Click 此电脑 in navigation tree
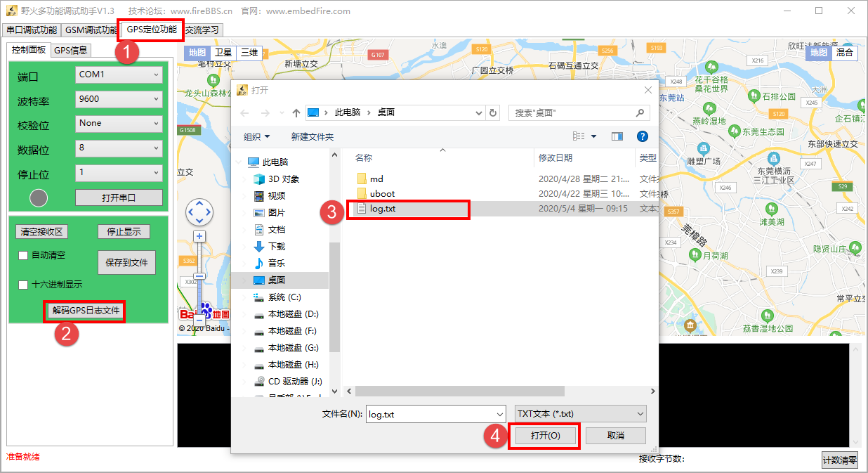868x473 pixels. 275,162
